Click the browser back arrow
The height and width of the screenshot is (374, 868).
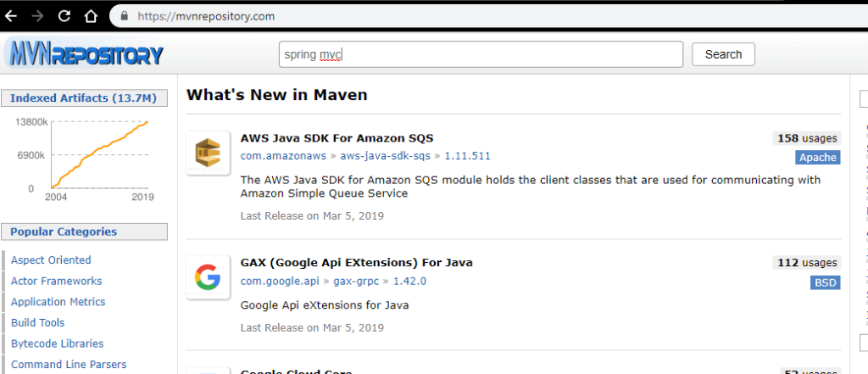point(11,16)
